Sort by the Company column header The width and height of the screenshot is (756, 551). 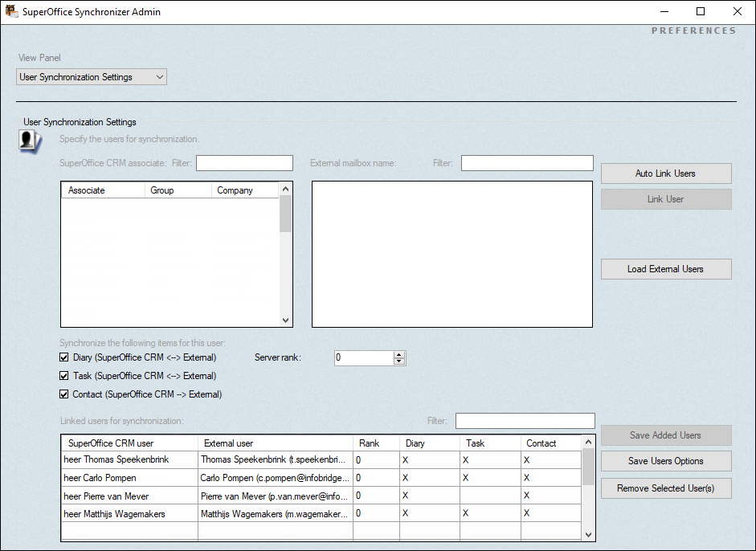pos(245,190)
